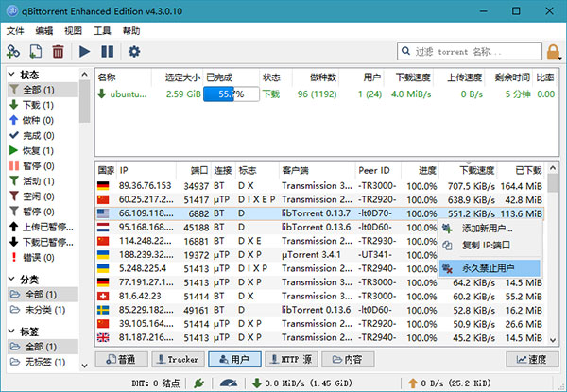This screenshot has height=392, width=567.
Task: Select 永久禁止用户 in the context menu
Action: (x=488, y=269)
